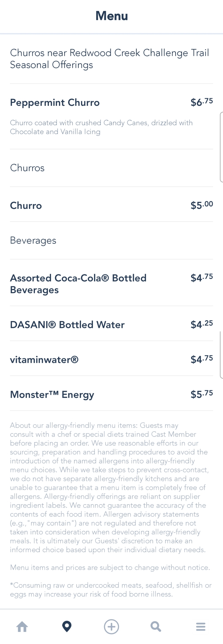Viewport: 223px width, 644px height.
Task: Tap the Seasonal Offerings heading text
Action: (x=51, y=65)
